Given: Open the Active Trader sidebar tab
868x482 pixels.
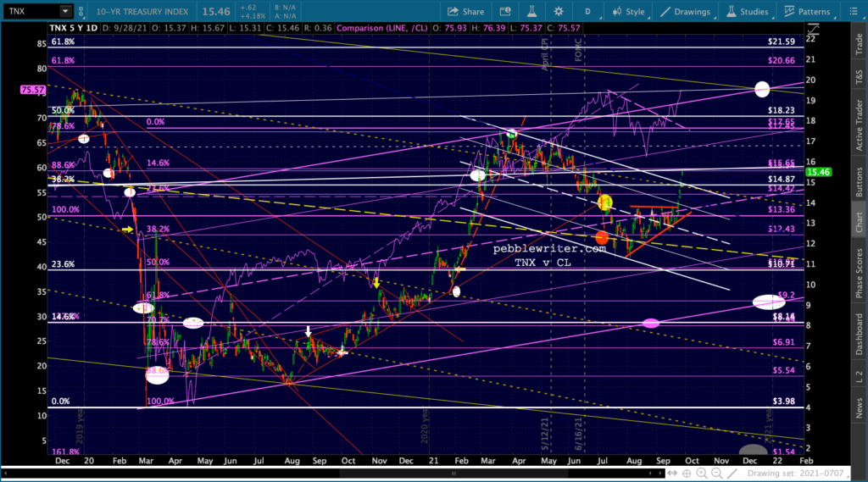Looking at the screenshot, I should [x=860, y=125].
